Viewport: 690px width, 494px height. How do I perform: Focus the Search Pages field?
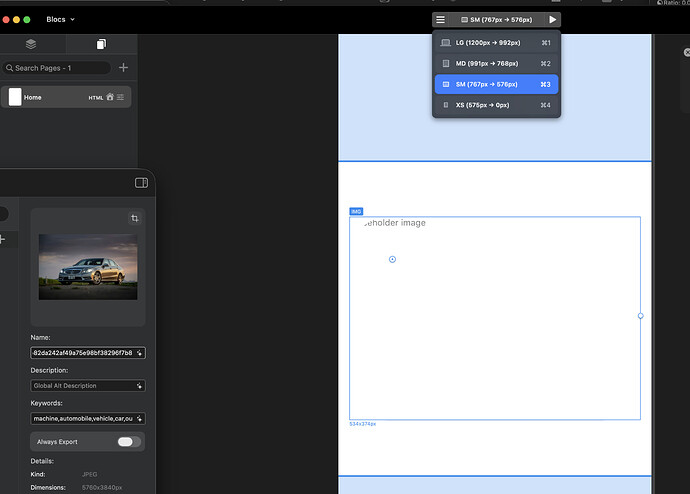(x=56, y=68)
